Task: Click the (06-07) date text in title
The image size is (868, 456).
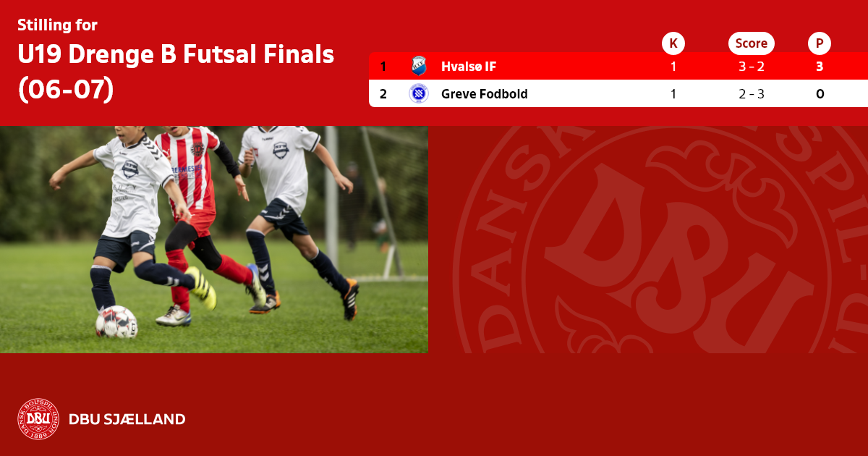Action: click(66, 90)
